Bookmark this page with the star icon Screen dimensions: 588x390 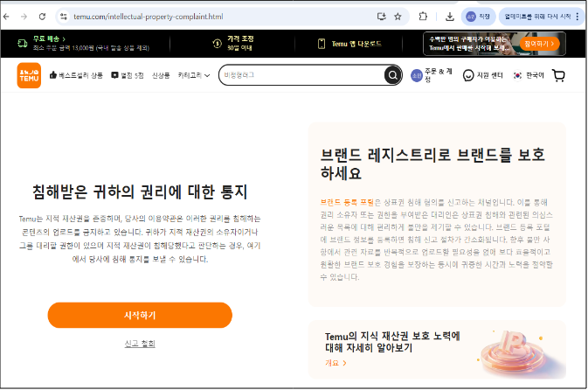[398, 16]
